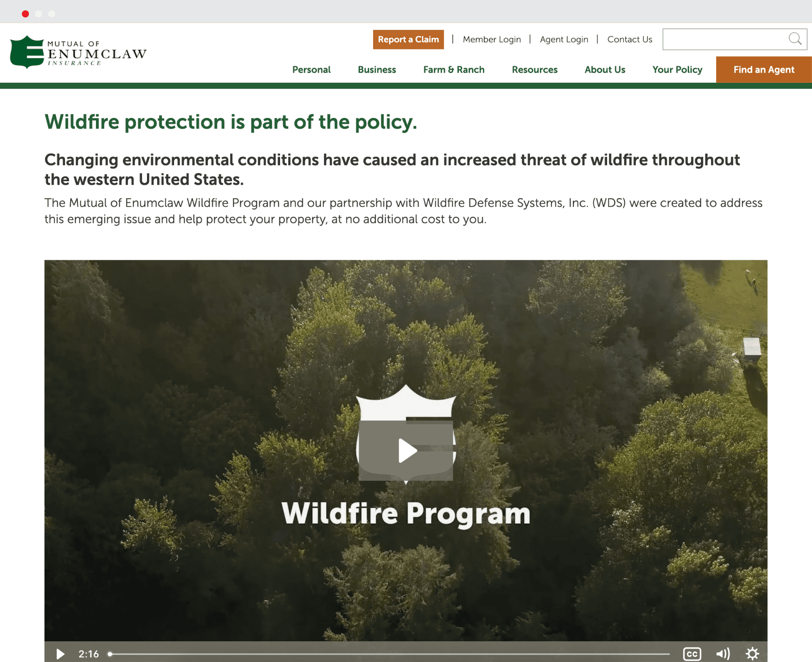
Task: Click the Find an Agent button
Action: (x=763, y=70)
